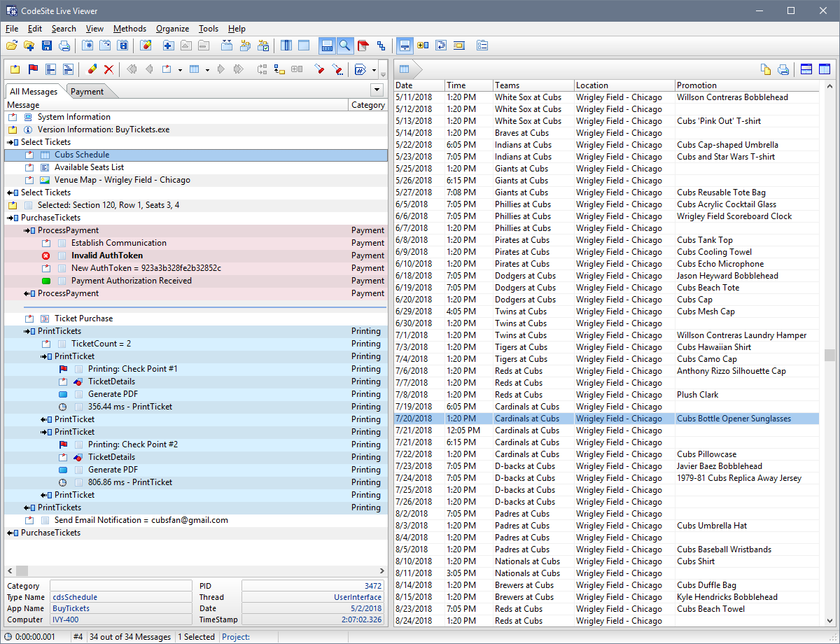Delete messages with the red X icon
Viewport: 840px width, 644px height.
tap(108, 69)
